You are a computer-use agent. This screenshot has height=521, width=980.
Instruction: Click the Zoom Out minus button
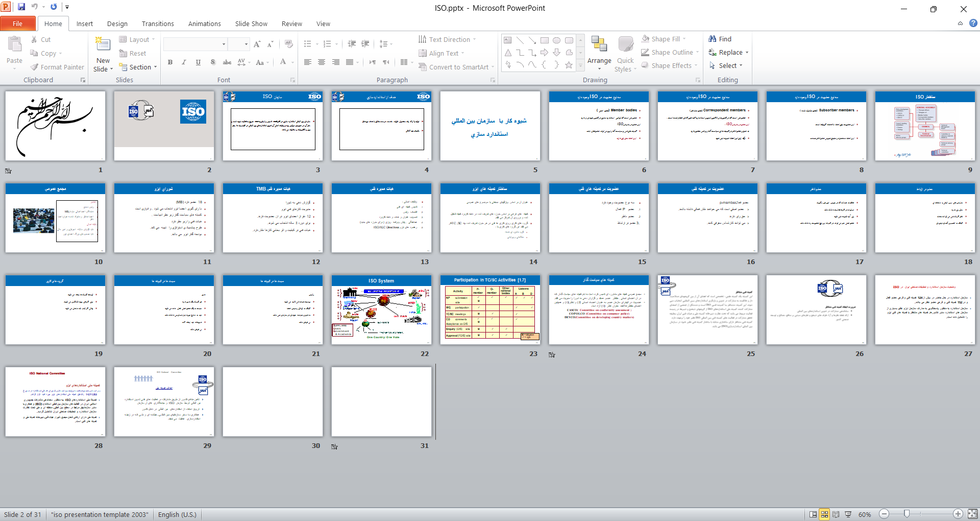point(885,514)
